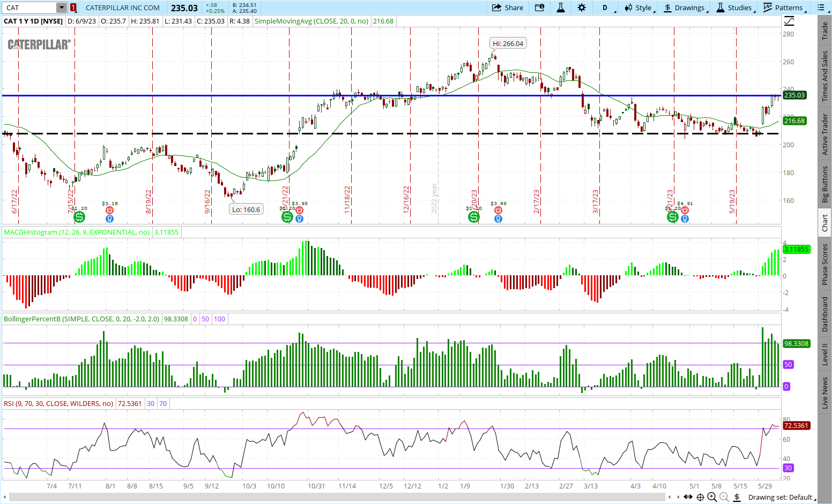Click BollingerPercentB study label
Screen dimensions: 832x504
81,319
